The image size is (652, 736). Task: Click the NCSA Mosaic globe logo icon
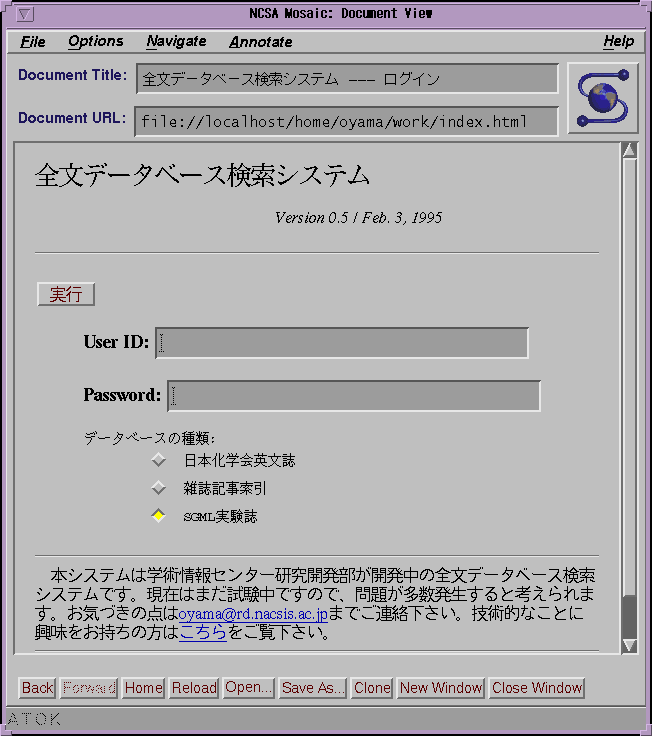tap(603, 98)
